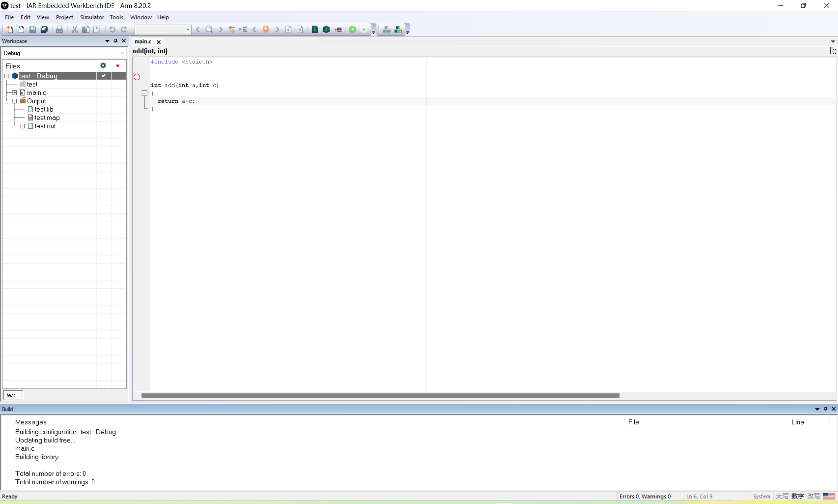Pin the Build panel
This screenshot has width=838, height=504.
(x=826, y=409)
